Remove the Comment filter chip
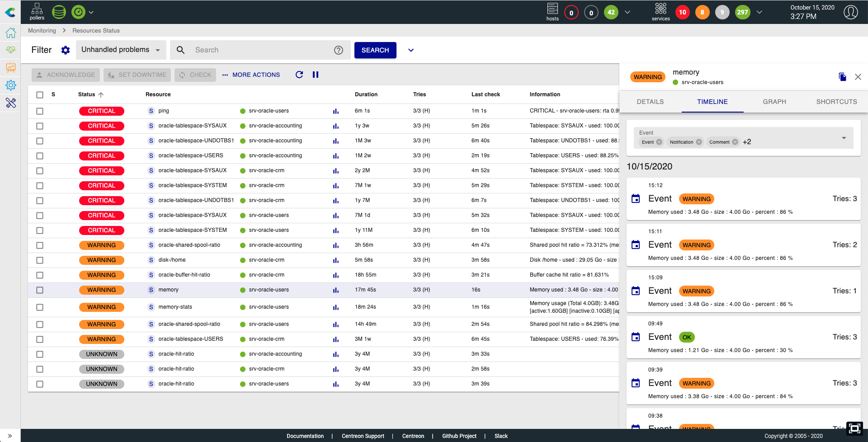868x442 pixels. pyautogui.click(x=735, y=142)
